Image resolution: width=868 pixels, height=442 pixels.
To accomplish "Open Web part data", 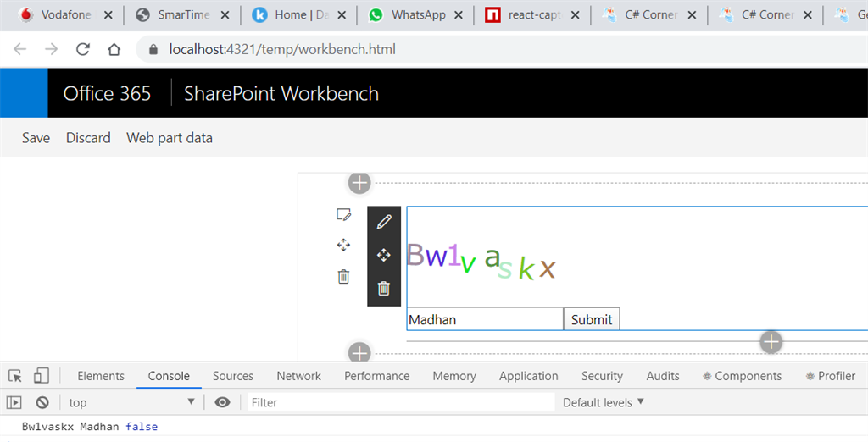I will click(x=170, y=138).
